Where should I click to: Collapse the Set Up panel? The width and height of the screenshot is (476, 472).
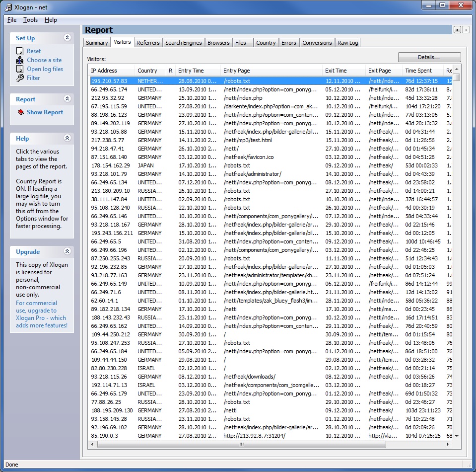[68, 38]
